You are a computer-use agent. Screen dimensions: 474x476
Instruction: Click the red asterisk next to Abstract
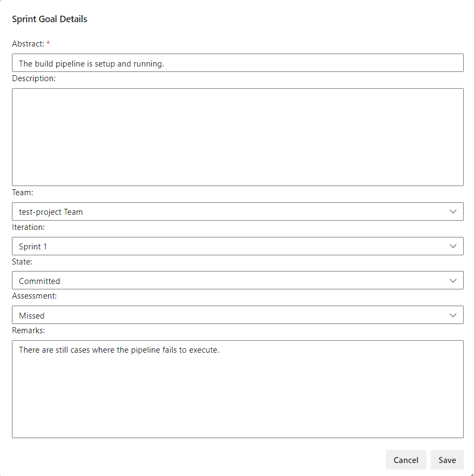48,44
